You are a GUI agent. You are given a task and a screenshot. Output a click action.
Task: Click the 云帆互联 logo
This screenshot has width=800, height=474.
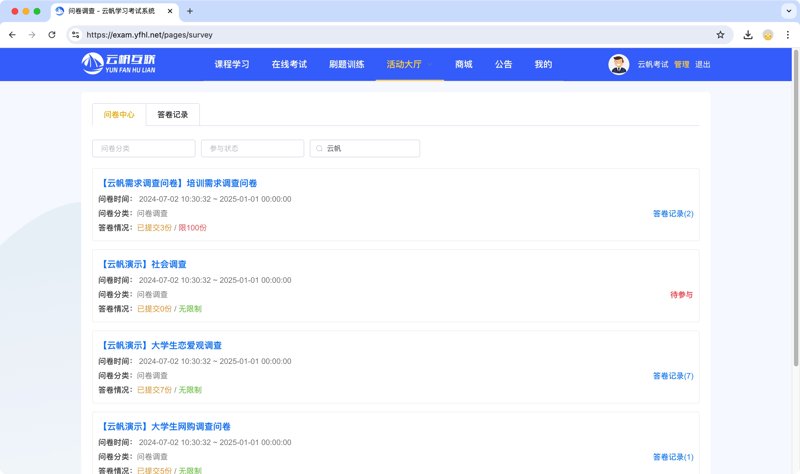pyautogui.click(x=118, y=64)
